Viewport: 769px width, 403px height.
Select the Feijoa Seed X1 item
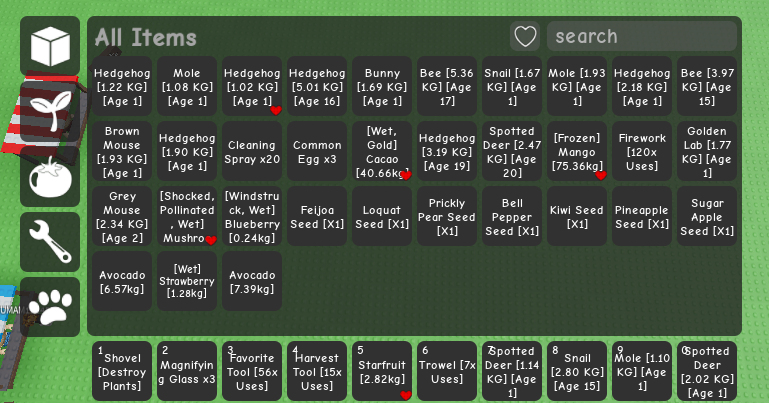(317, 216)
